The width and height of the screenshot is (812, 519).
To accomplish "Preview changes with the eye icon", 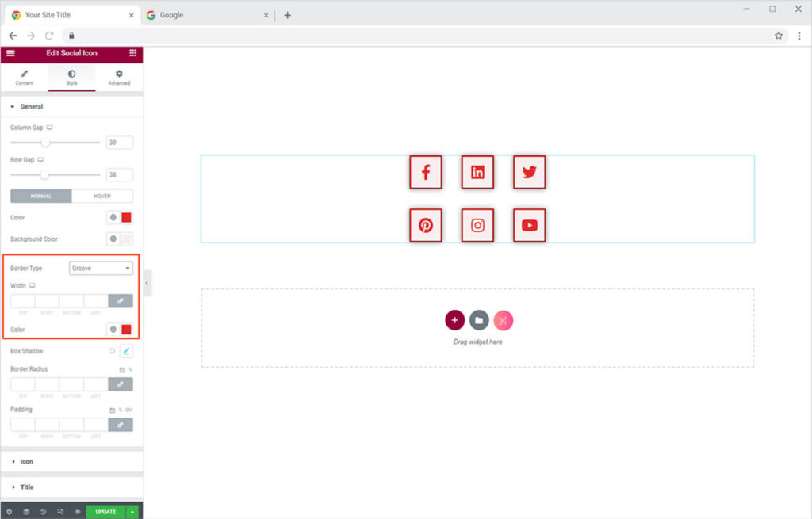I will [x=77, y=512].
